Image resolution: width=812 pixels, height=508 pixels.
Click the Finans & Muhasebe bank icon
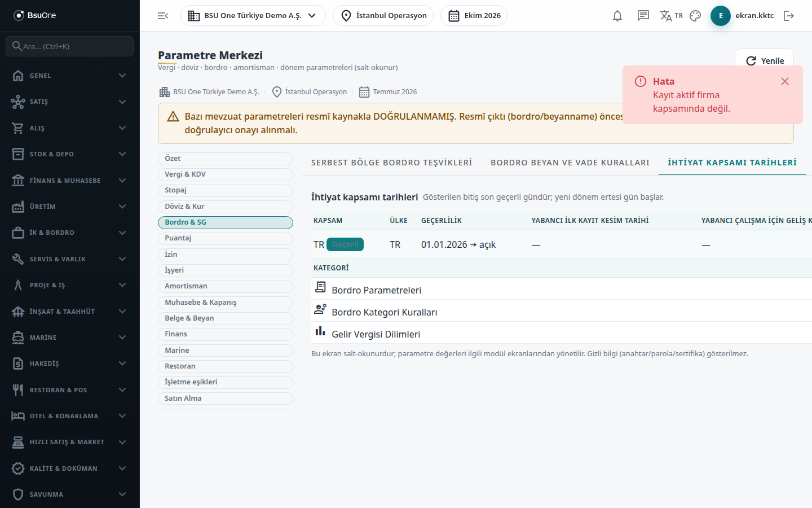18,181
